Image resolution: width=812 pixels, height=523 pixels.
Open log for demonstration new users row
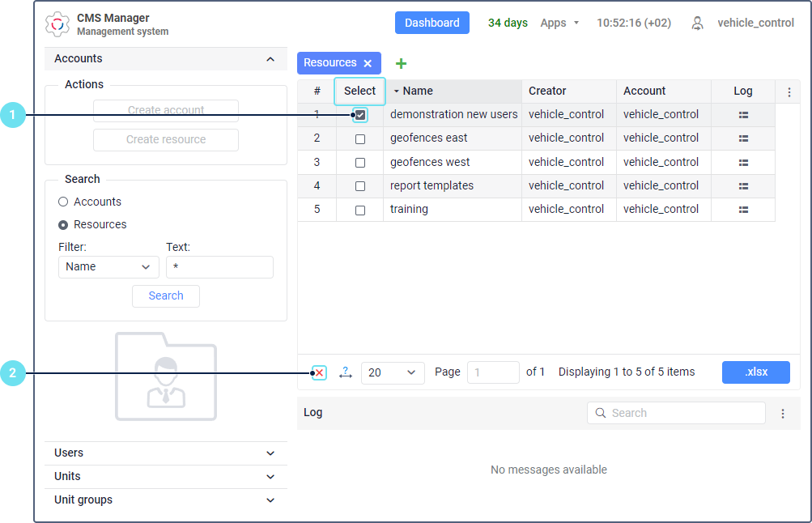pos(743,115)
